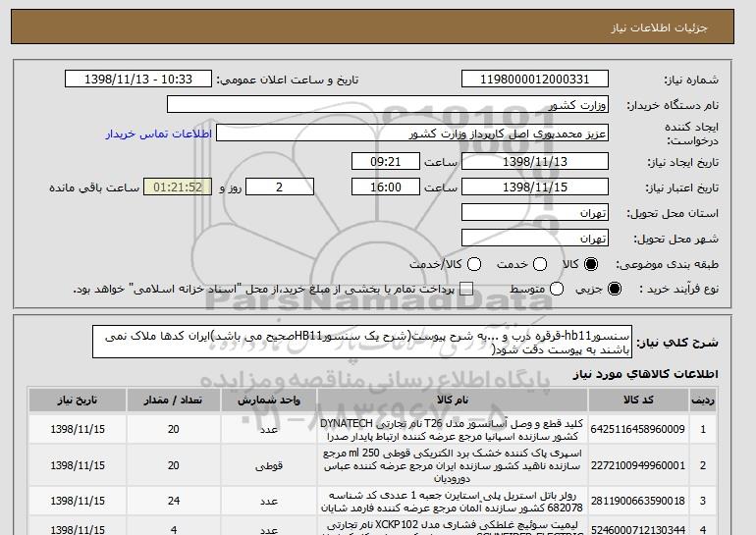Viewport: 756px width, 535px height.
Task: Click the جزئیات اطلاعات نیاز header title
Action: 659,27
